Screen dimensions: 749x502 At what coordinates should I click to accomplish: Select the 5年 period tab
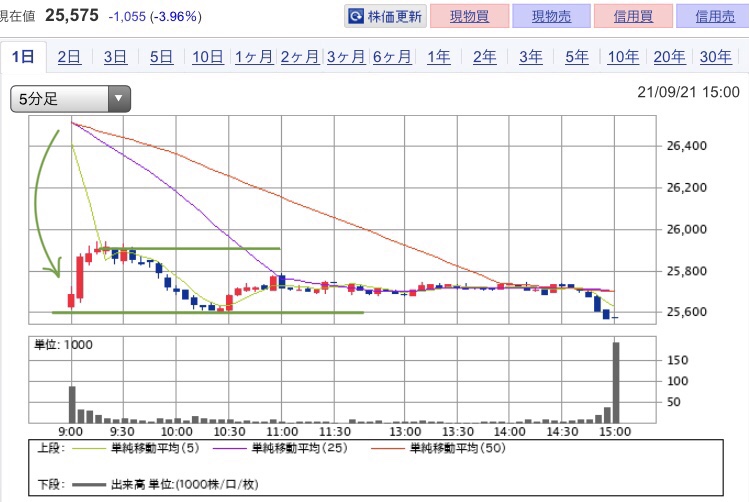(576, 57)
